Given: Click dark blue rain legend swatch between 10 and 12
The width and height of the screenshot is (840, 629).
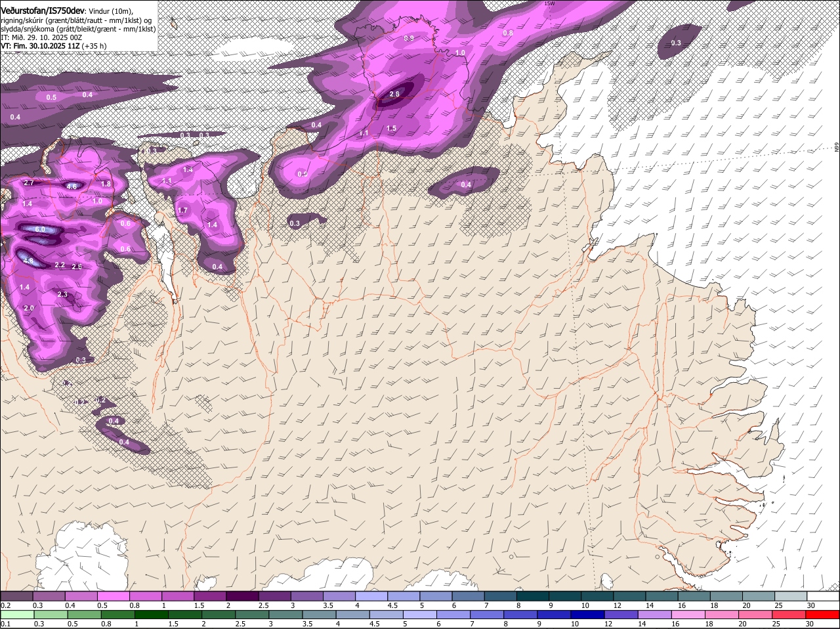Looking at the screenshot, I should (x=588, y=615).
